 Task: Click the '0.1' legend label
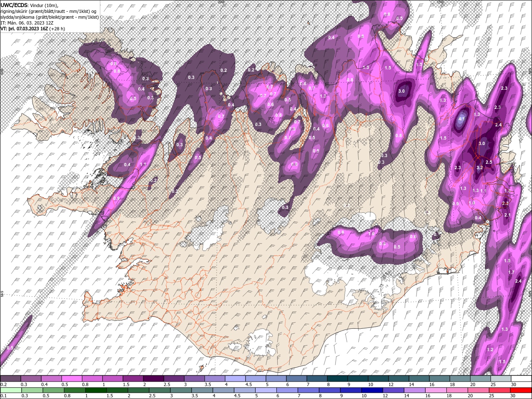tap(3, 396)
